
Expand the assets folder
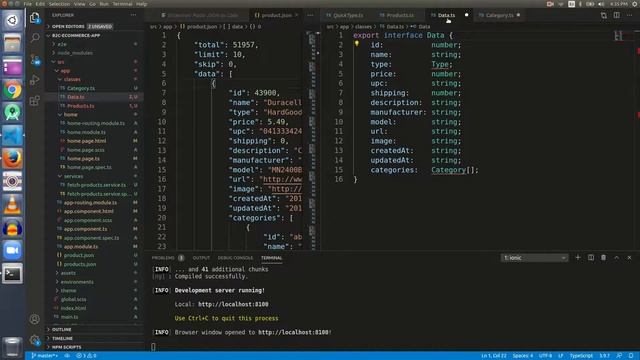click(68, 273)
